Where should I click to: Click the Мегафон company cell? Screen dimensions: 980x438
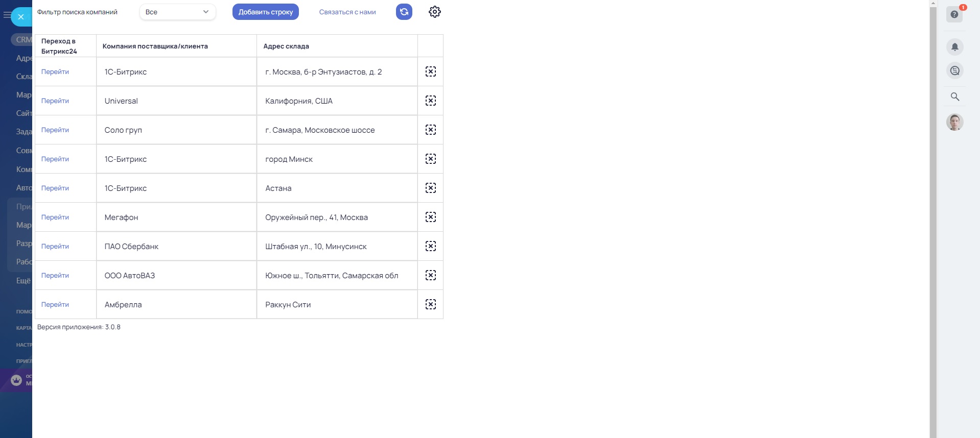(176, 217)
